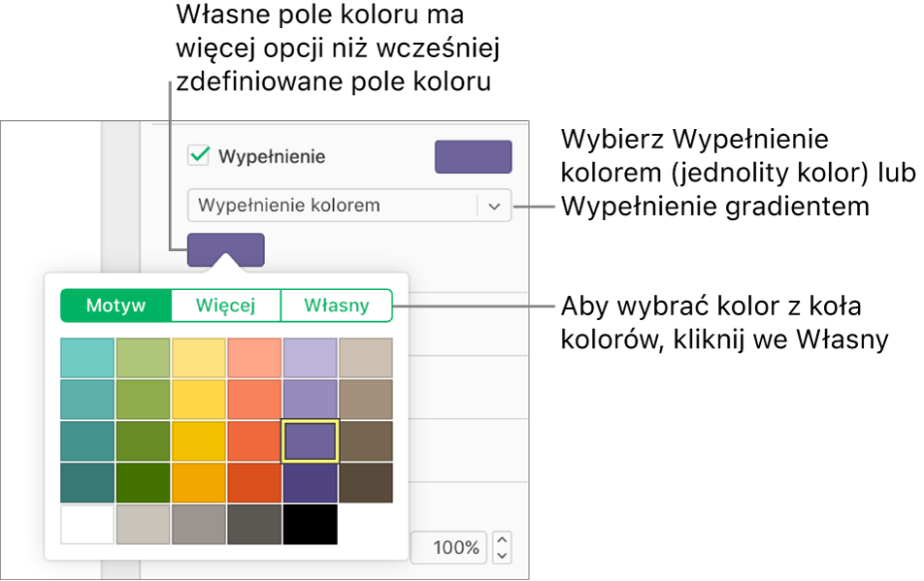924x581 pixels.
Task: Pick the medium gray swatch in bottom row
Action: pos(199,525)
